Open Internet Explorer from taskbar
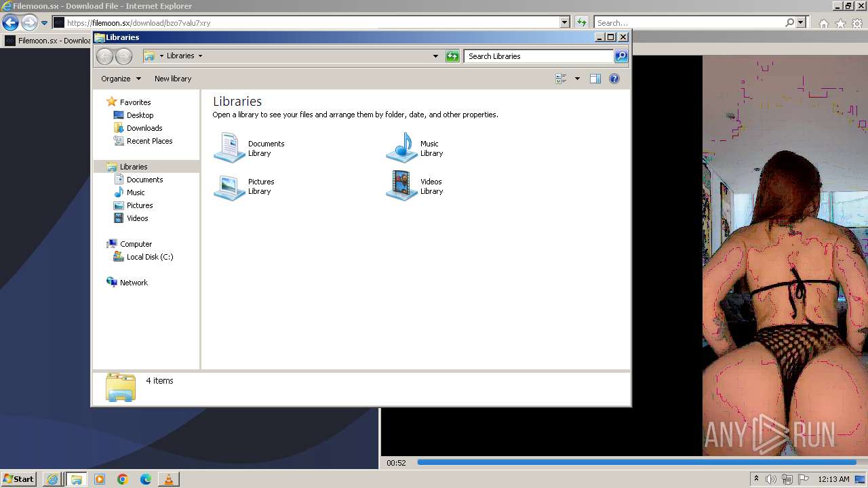 (x=52, y=479)
